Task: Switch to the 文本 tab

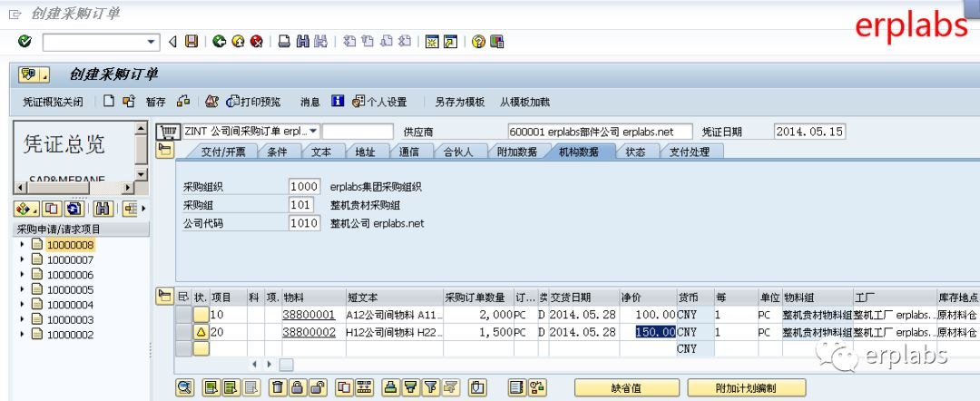Action: click(321, 152)
